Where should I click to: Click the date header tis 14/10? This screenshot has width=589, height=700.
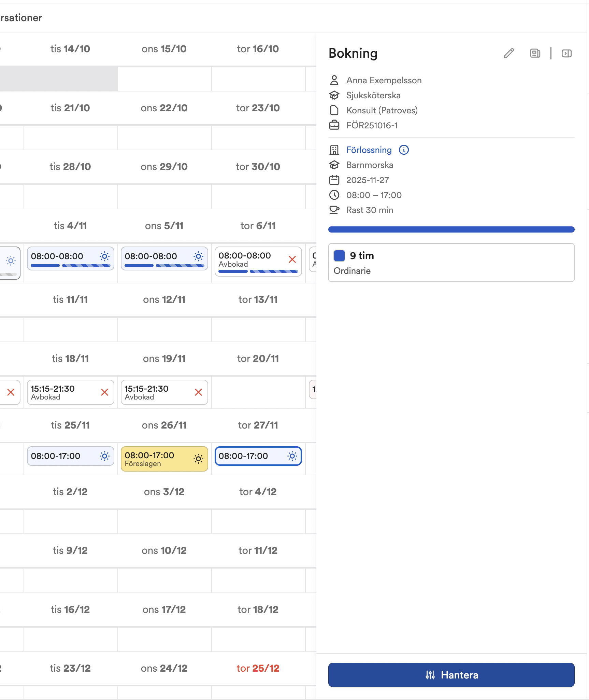coord(70,49)
